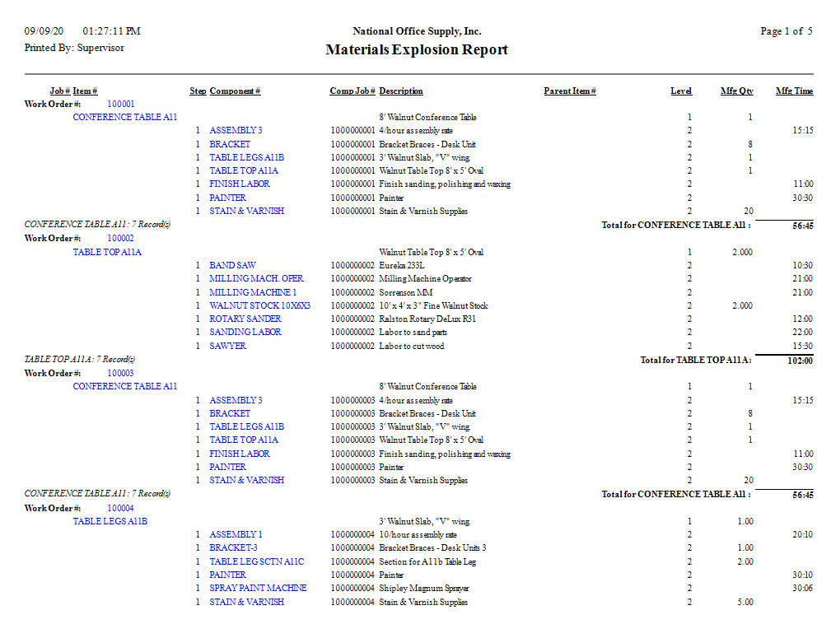Open work order number 100003 link
The width and height of the screenshot is (840, 638).
click(120, 374)
